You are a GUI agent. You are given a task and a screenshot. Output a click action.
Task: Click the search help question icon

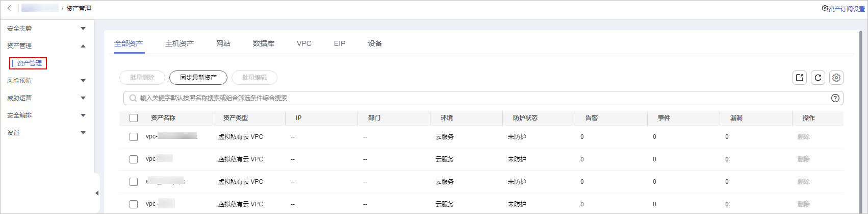click(835, 98)
